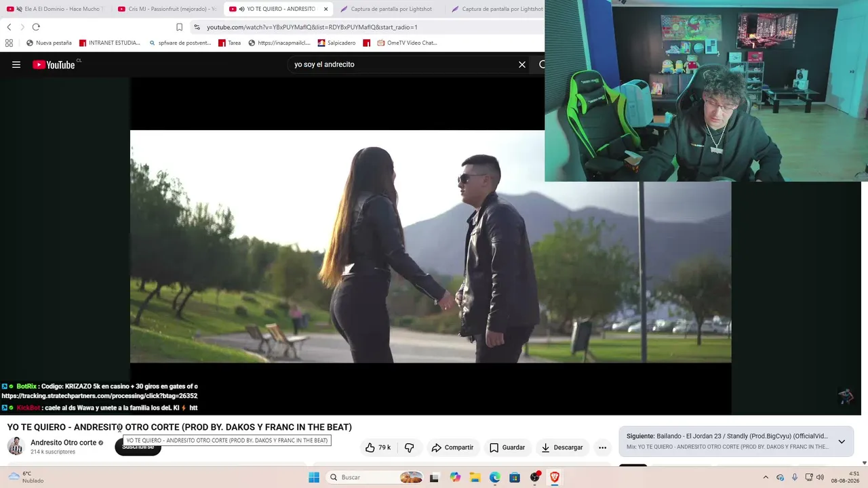The height and width of the screenshot is (488, 868).
Task: Open the last Captura de pantalla Lightshot tab
Action: (x=498, y=9)
